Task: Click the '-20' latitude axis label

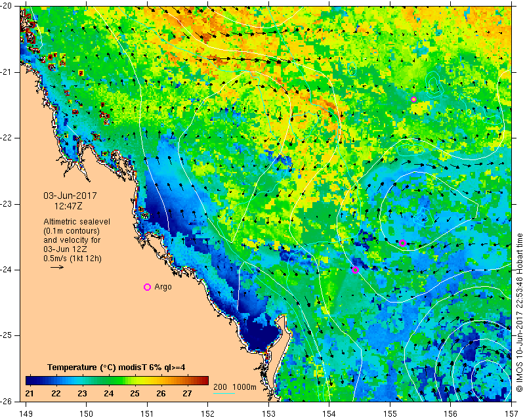Action: [x=6, y=6]
